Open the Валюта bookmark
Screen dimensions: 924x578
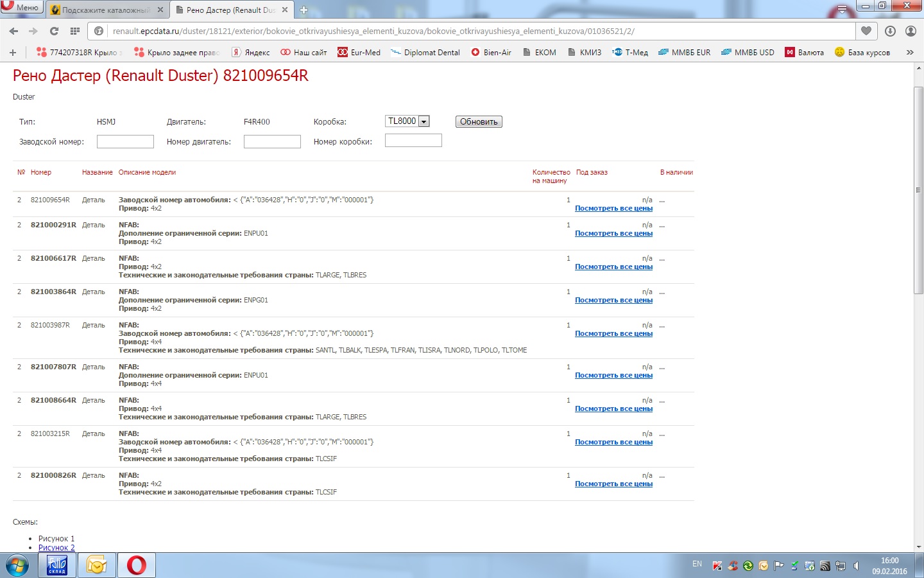click(805, 52)
